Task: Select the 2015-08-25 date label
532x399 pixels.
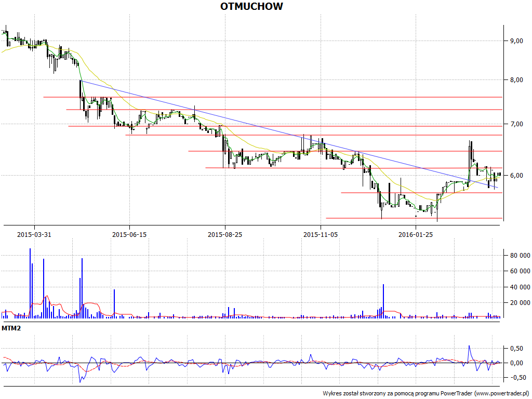Action: (x=225, y=234)
